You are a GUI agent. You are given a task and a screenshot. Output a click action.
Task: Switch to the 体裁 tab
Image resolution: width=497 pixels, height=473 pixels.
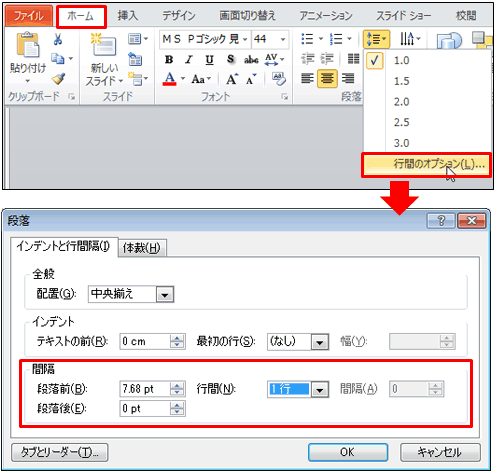[x=142, y=248]
